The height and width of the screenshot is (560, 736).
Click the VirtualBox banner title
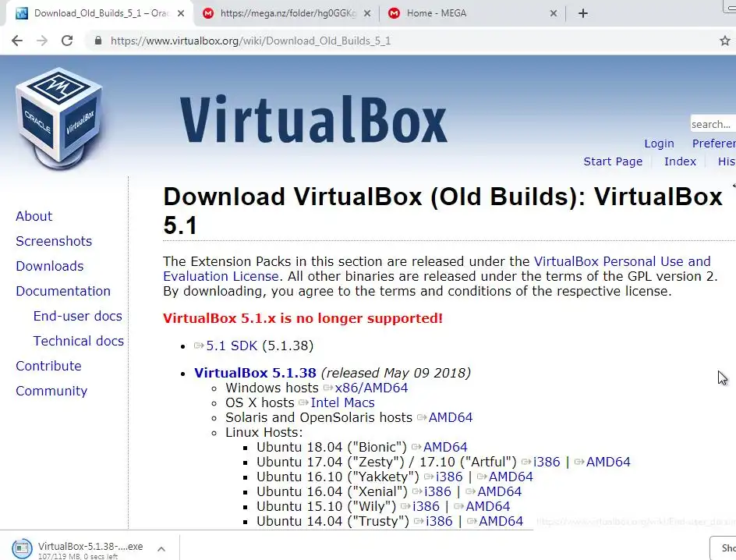[313, 119]
